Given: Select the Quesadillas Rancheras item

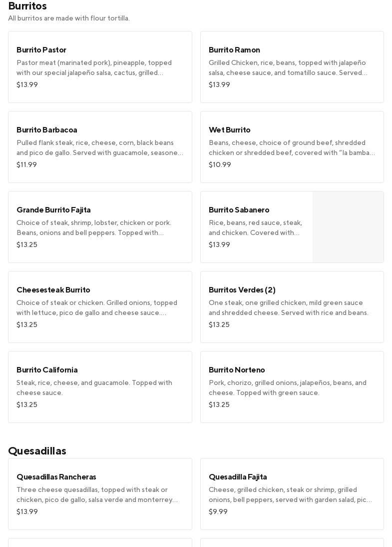Looking at the screenshot, I should pyautogui.click(x=100, y=494).
